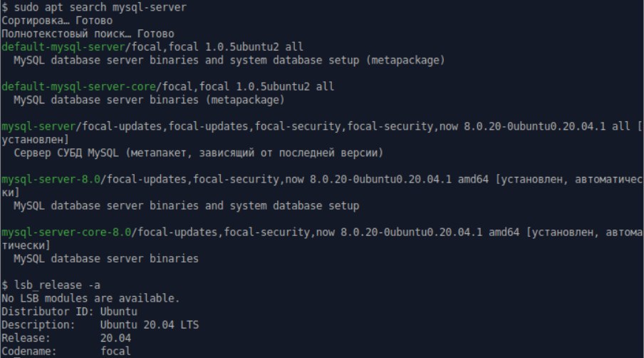Click the wrapped 'ки]' fragment

[x=11, y=193]
